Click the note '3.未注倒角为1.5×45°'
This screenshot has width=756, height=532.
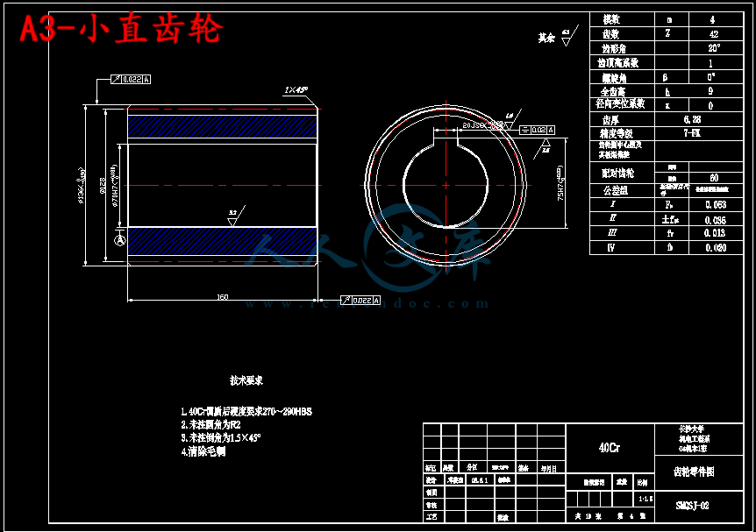221,438
